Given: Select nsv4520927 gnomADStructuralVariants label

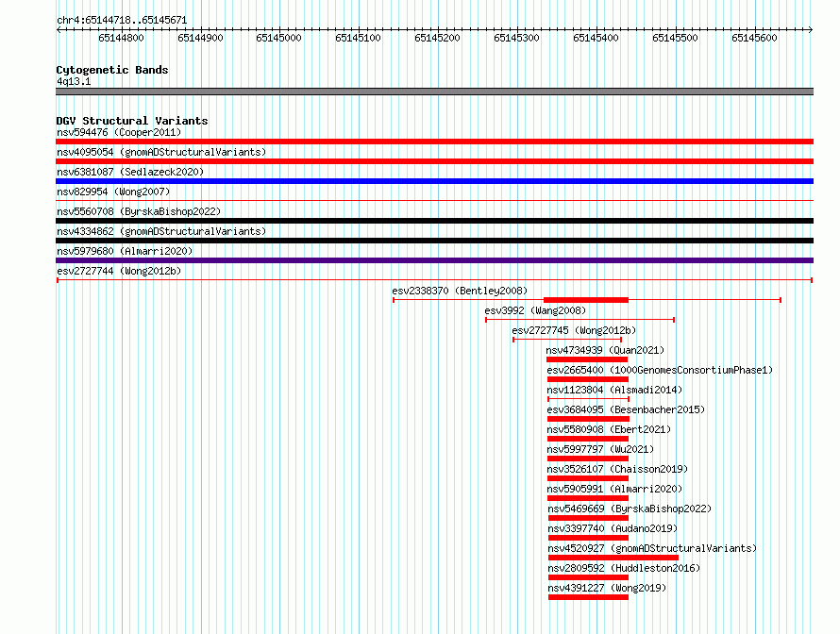Looking at the screenshot, I should (x=652, y=548).
